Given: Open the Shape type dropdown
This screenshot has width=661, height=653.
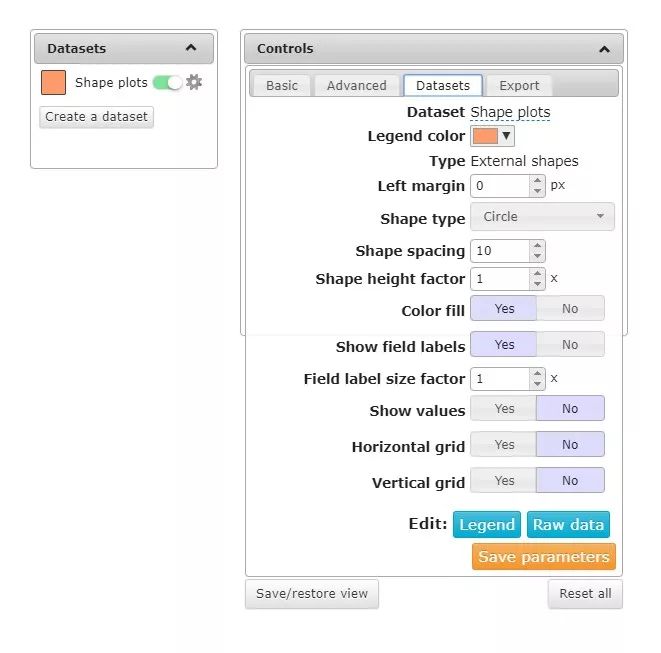Looking at the screenshot, I should [x=542, y=217].
